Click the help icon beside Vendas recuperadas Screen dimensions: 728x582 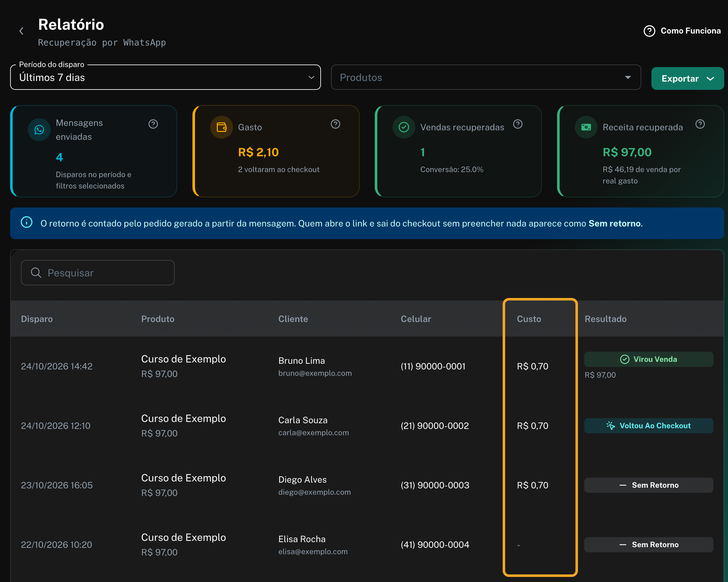click(x=518, y=124)
